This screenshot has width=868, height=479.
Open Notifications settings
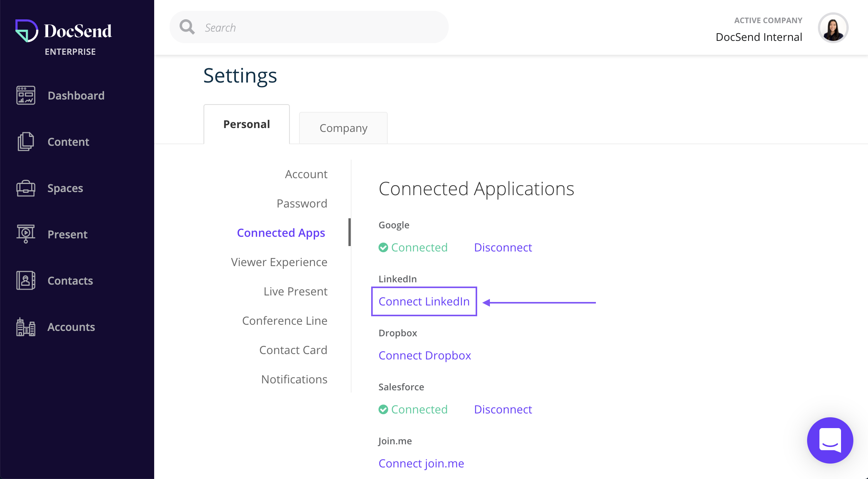[294, 379]
